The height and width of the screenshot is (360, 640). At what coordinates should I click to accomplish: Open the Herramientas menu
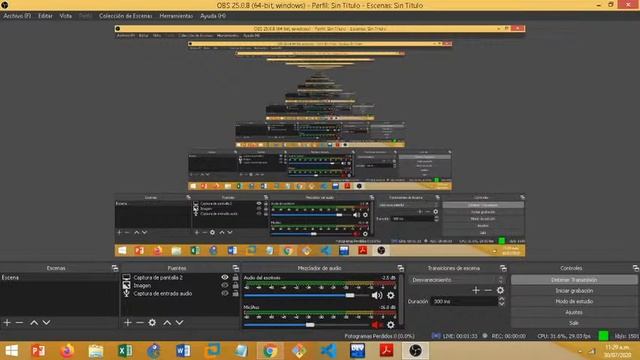176,16
